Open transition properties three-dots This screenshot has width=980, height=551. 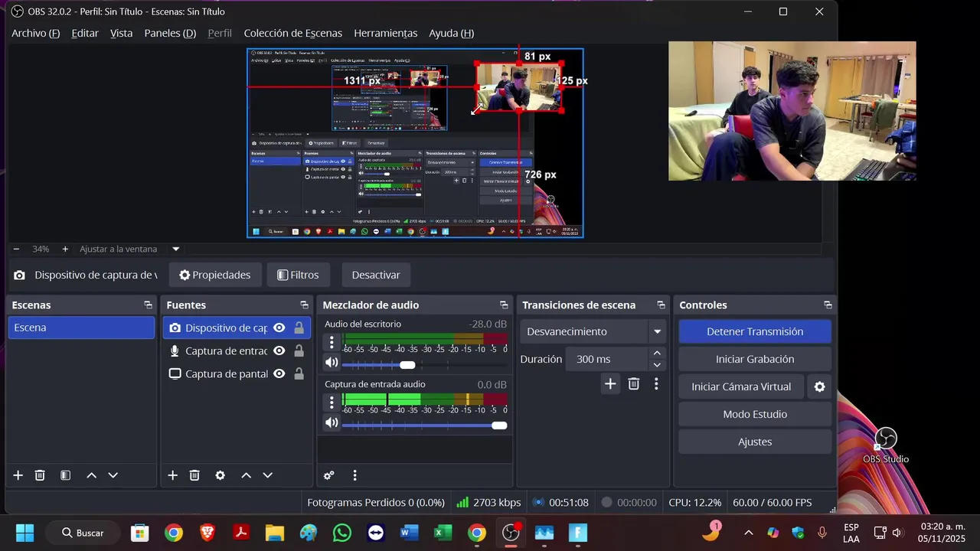coord(656,384)
